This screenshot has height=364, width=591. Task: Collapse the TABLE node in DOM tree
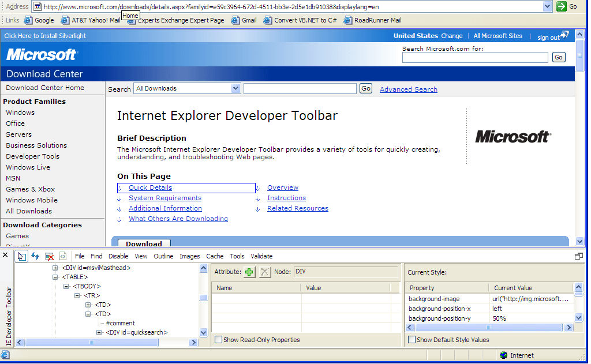tap(55, 277)
